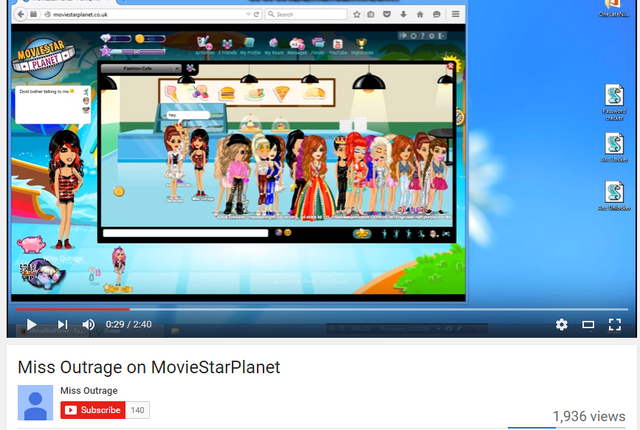
Task: Close the Fashion Cafe chat room window
Action: 450,66
